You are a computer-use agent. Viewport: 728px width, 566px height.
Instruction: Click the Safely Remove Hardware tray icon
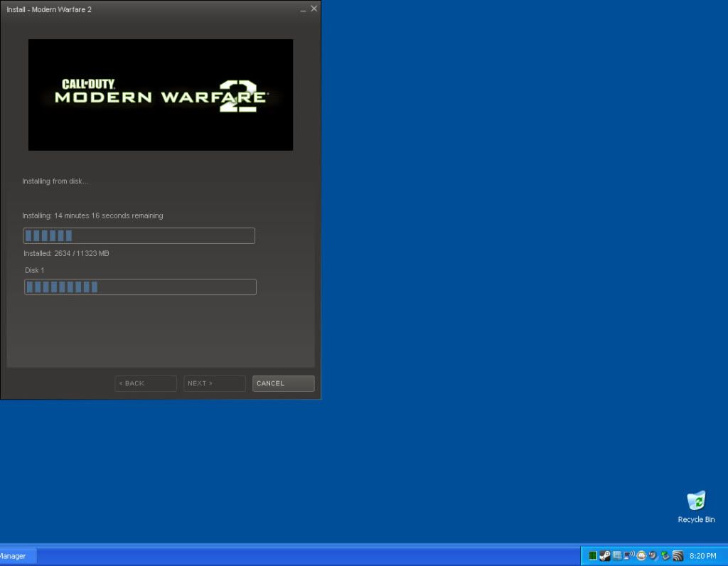pos(665,556)
